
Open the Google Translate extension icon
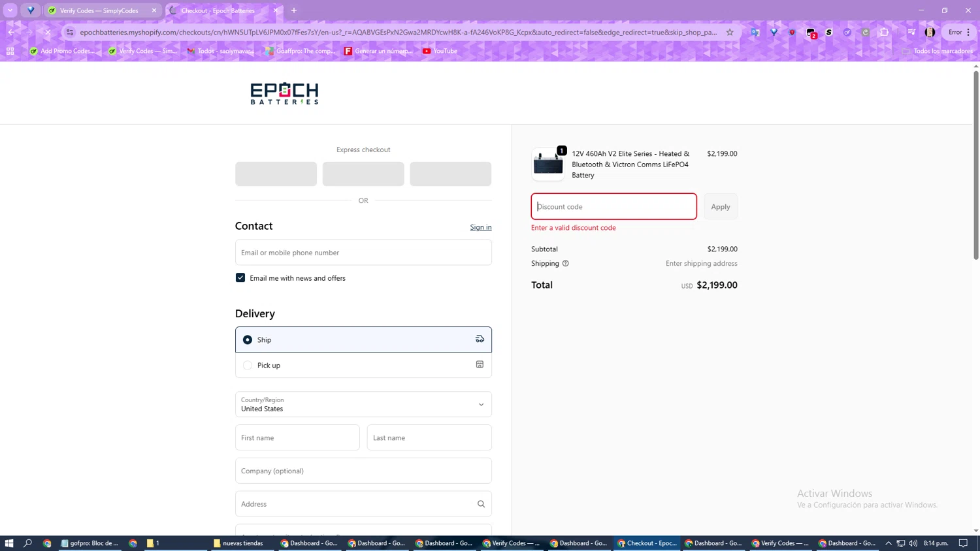coord(755,32)
